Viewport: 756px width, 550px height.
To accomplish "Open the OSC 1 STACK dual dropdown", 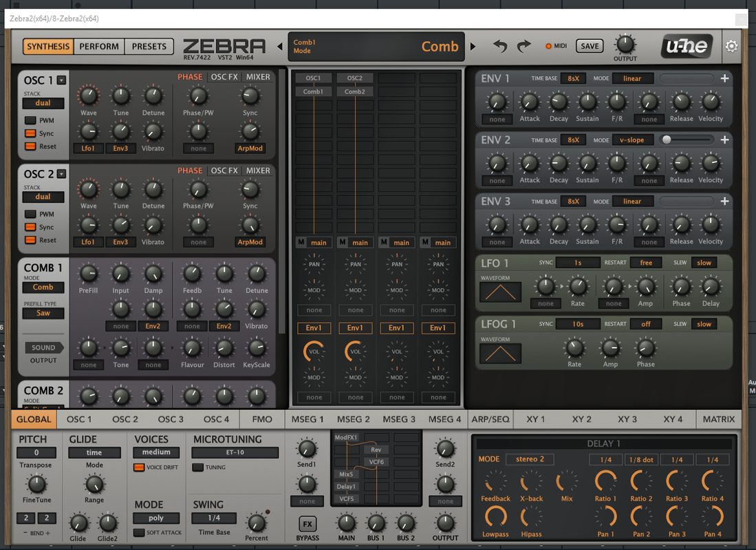I will click(43, 103).
